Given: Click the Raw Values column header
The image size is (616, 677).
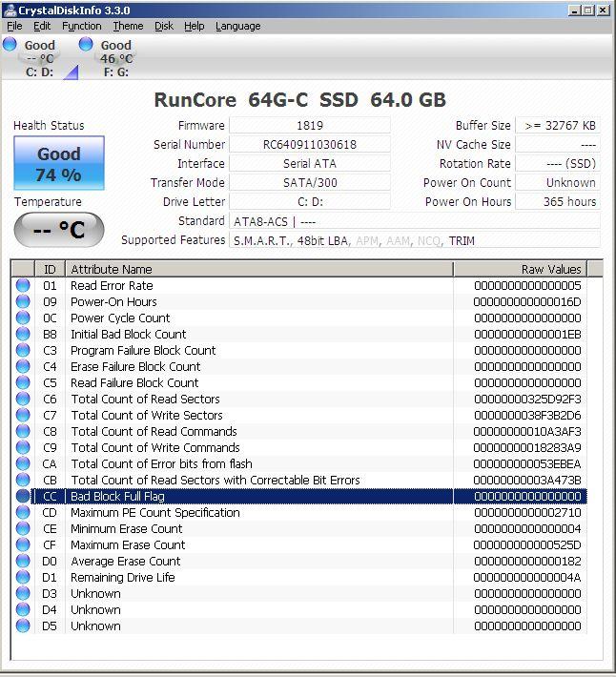Looking at the screenshot, I should point(521,270).
